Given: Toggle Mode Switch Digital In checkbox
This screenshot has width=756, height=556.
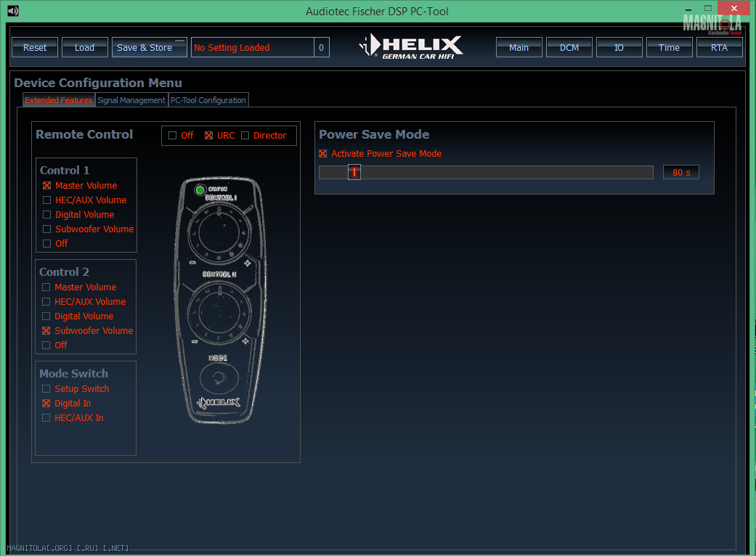Looking at the screenshot, I should click(x=46, y=404).
